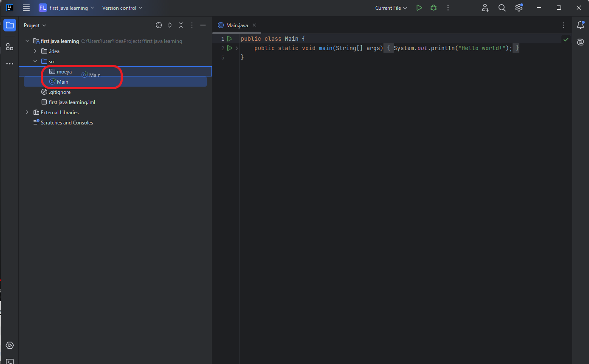
Task: Click the run gutter icon beside line 1
Action: click(x=230, y=39)
